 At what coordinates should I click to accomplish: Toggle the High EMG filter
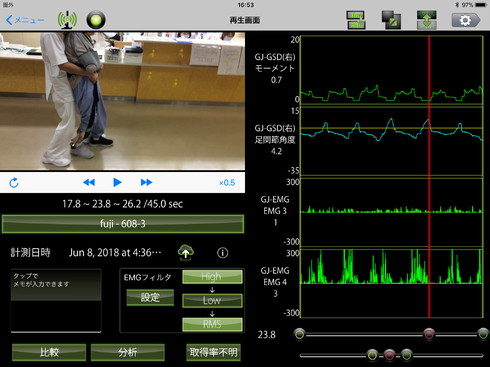212,277
